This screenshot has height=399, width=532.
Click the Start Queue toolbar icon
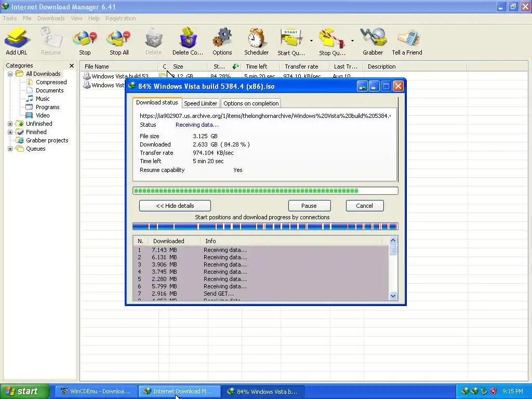291,42
